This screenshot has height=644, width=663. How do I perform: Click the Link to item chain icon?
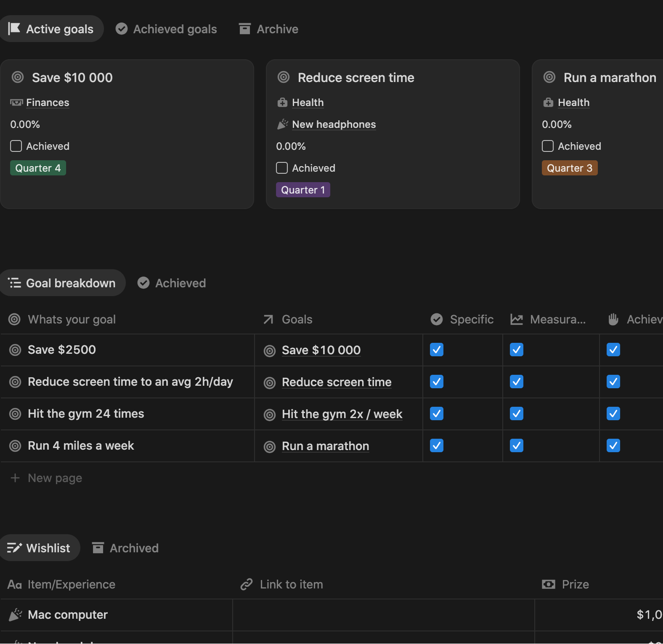click(x=247, y=584)
